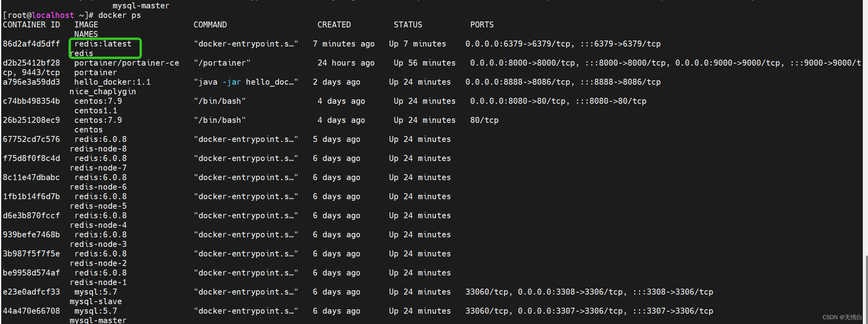Select container ID f75d8f0f8c4d

click(31, 158)
